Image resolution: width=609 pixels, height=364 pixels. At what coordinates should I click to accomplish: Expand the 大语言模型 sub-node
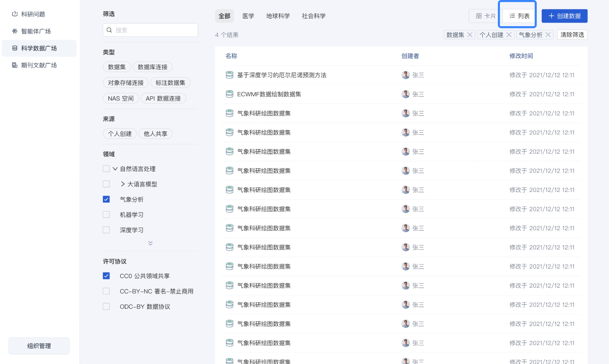pyautogui.click(x=123, y=184)
